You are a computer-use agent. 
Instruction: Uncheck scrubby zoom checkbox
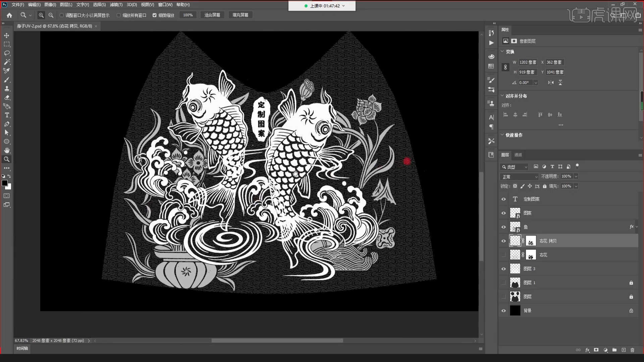[x=155, y=15]
